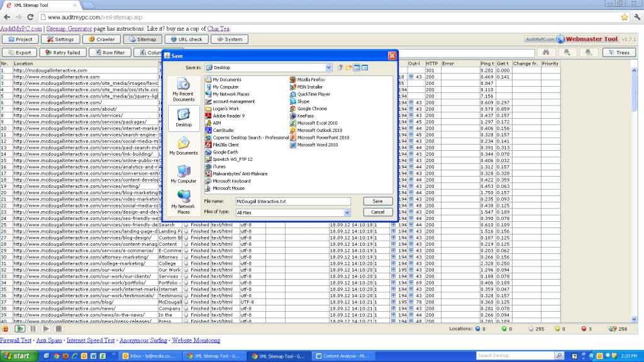644x362 pixels.
Task: Click the File name text field
Action: (x=292, y=202)
